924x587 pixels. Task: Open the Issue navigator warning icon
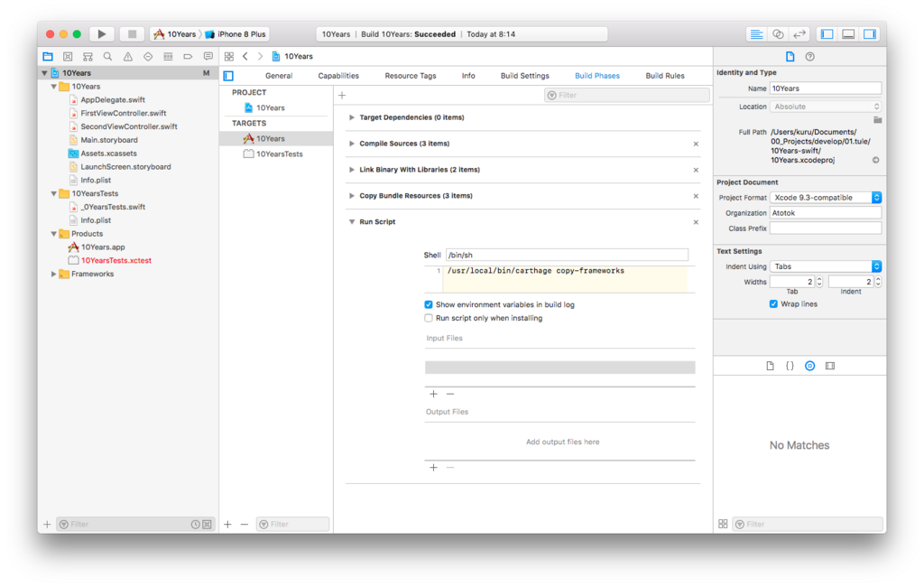128,57
